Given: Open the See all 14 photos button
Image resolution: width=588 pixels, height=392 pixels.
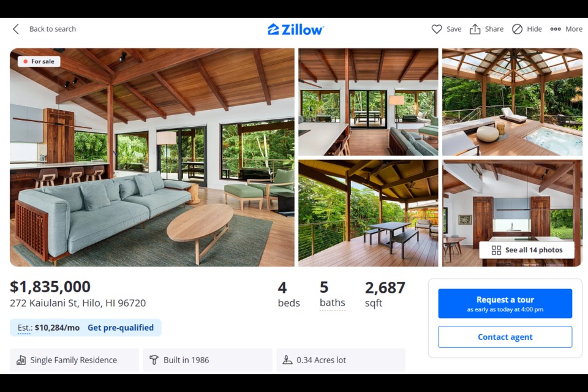Looking at the screenshot, I should [527, 250].
